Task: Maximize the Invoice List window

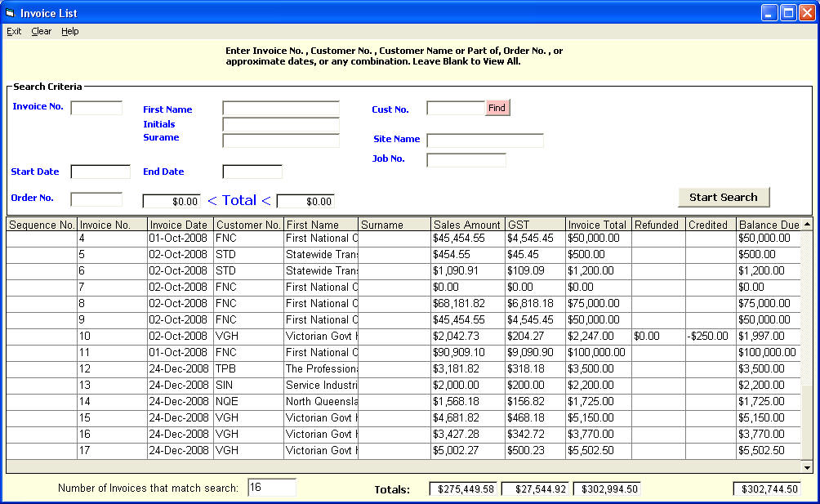Action: pyautogui.click(x=788, y=12)
